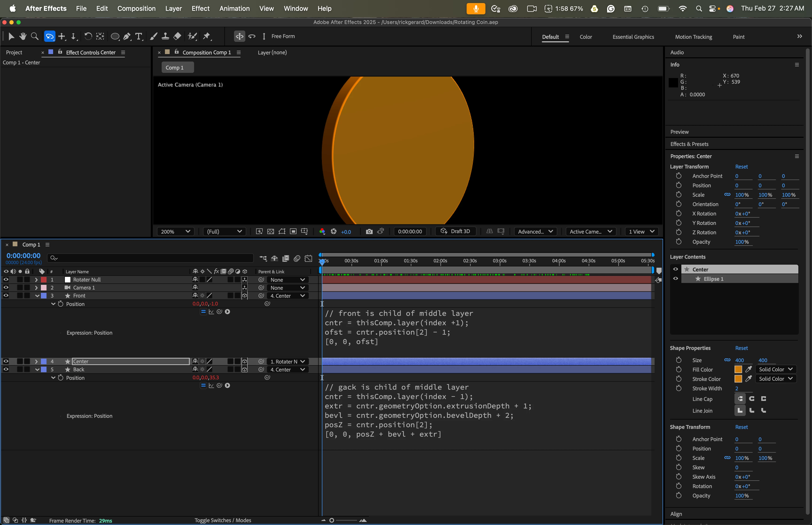Open the 200% magnification dropdown
The height and width of the screenshot is (525, 812).
pyautogui.click(x=175, y=231)
